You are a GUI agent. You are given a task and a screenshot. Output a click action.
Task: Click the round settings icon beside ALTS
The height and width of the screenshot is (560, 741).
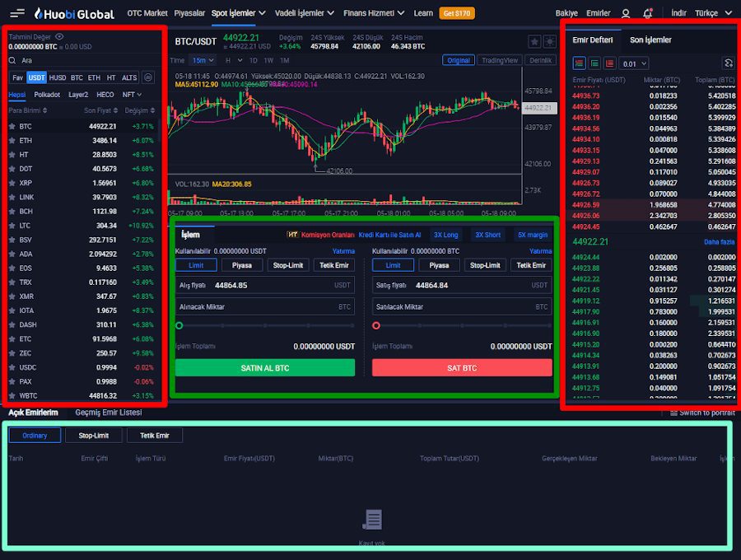pyautogui.click(x=148, y=77)
